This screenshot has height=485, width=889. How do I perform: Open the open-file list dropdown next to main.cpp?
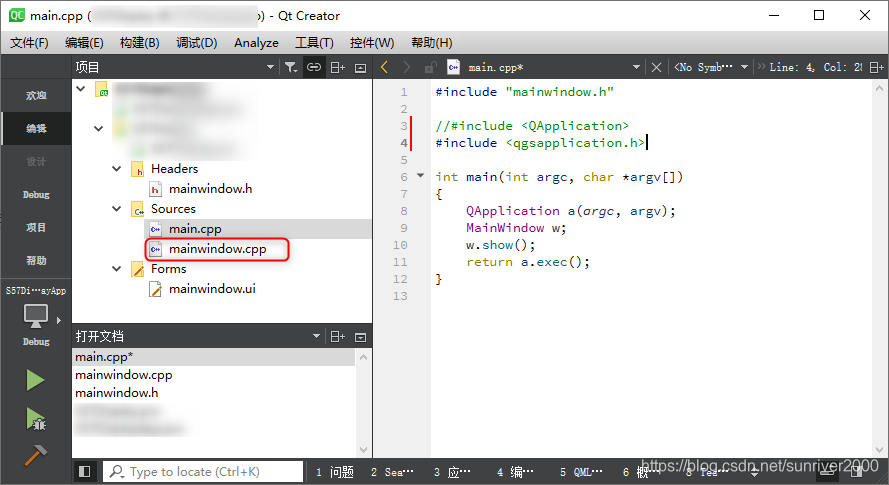point(637,68)
